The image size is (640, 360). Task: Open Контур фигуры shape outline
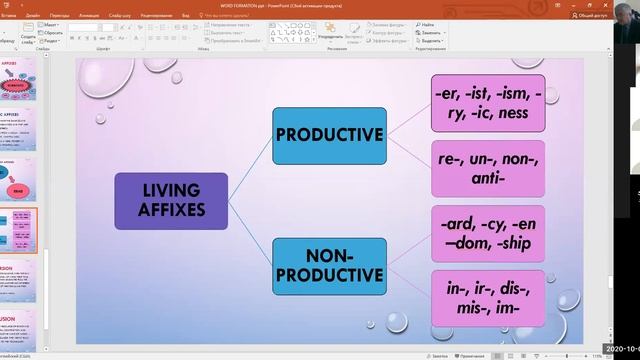click(x=386, y=33)
